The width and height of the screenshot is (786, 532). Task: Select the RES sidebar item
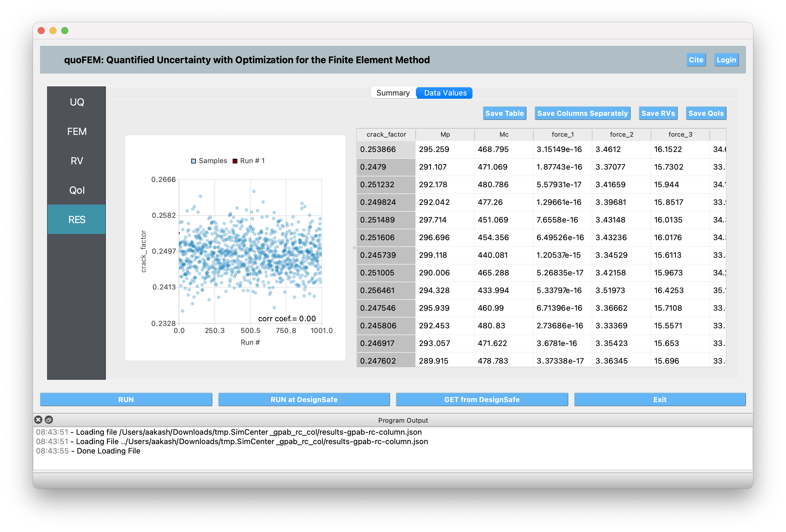click(77, 220)
